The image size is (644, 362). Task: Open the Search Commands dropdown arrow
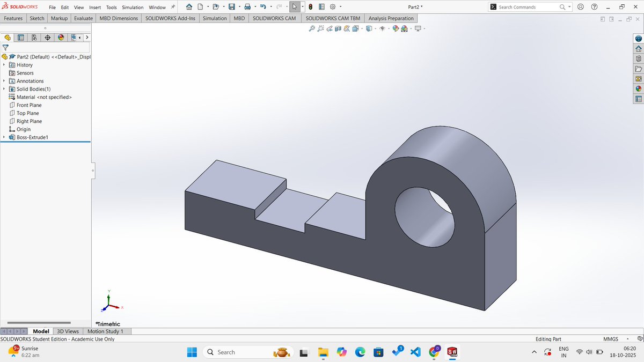569,7
